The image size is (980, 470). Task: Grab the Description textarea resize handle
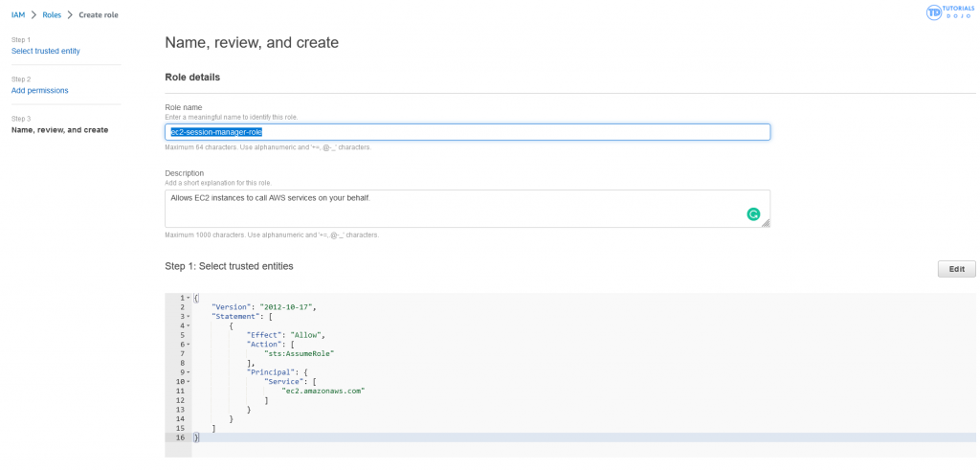(x=766, y=223)
